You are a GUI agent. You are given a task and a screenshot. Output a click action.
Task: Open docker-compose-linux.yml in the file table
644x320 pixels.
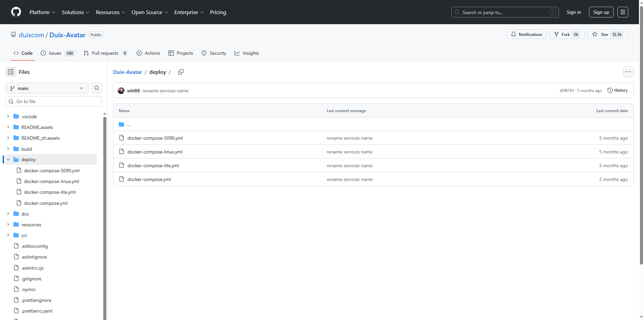pos(155,152)
